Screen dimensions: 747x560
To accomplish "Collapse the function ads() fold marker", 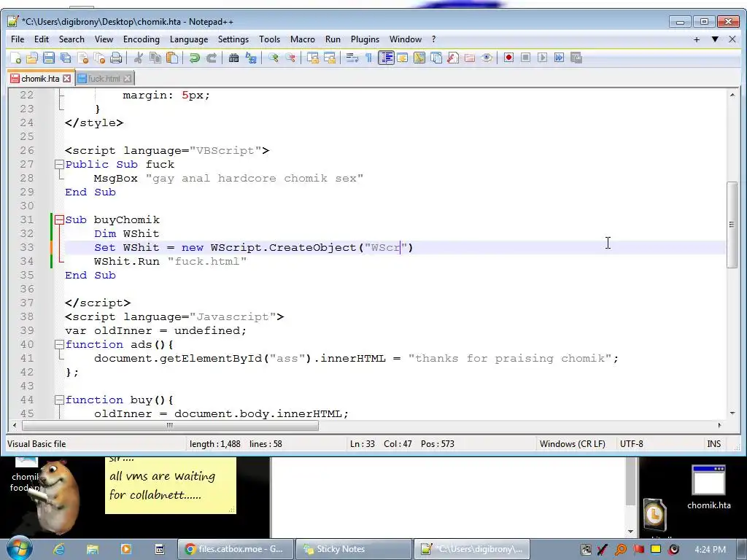I will [59, 344].
